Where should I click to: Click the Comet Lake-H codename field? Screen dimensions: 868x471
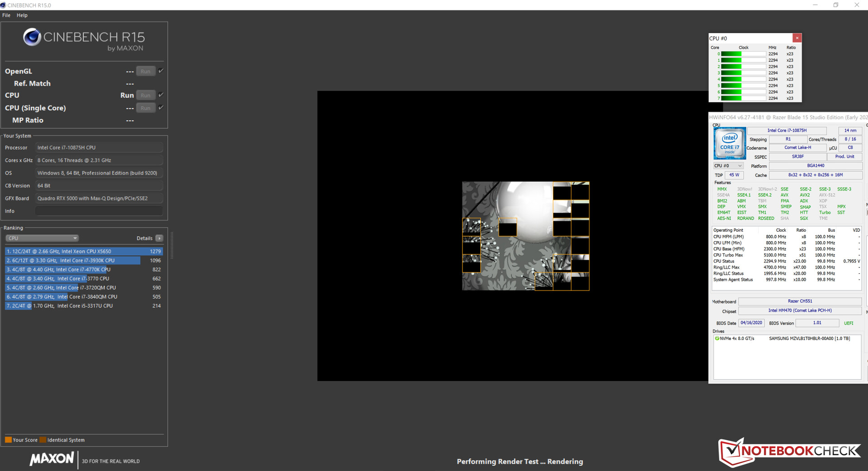click(797, 148)
